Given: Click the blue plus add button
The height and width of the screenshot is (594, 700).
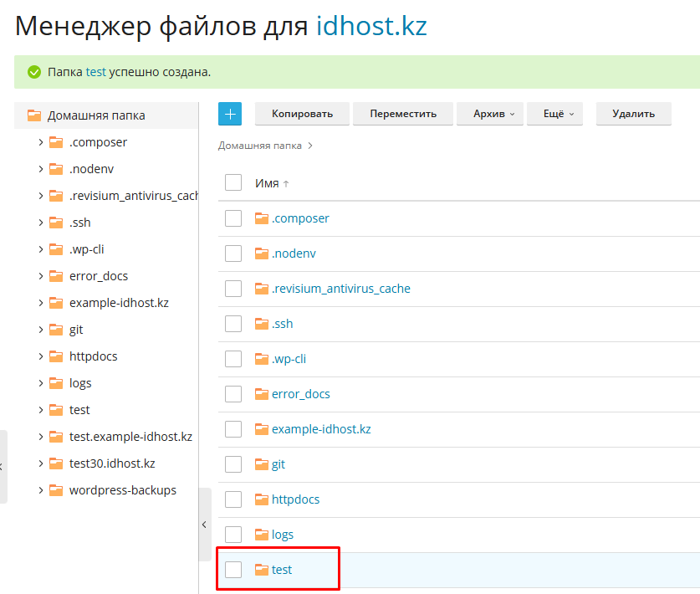Looking at the screenshot, I should (x=229, y=114).
